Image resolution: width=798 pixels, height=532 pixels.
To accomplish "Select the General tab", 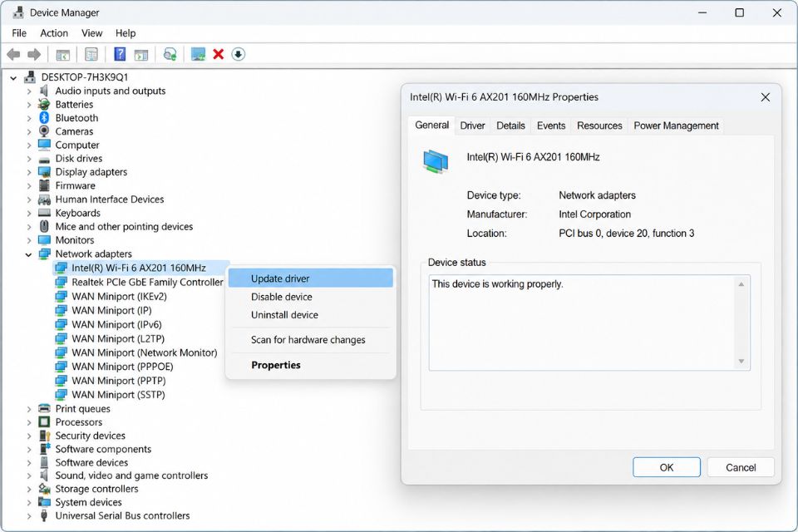I will 431,126.
